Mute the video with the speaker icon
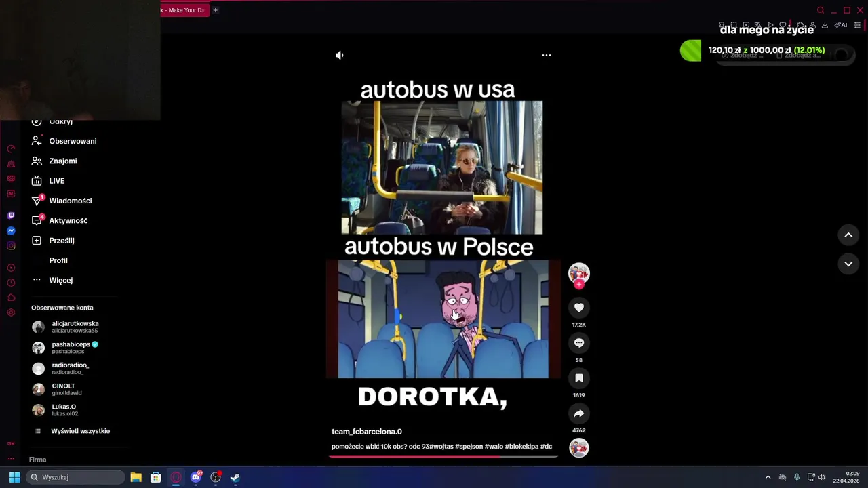The image size is (868, 488). click(340, 55)
